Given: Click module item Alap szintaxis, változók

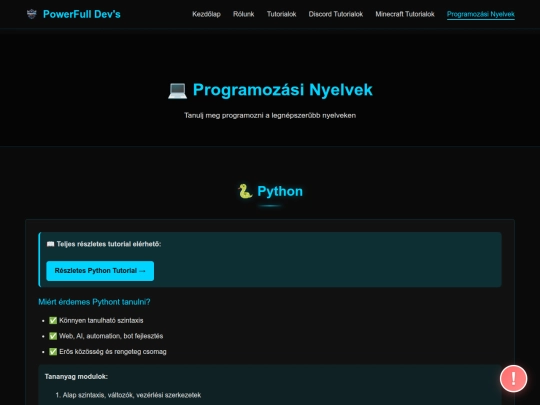Looking at the screenshot, I should click(132, 395).
